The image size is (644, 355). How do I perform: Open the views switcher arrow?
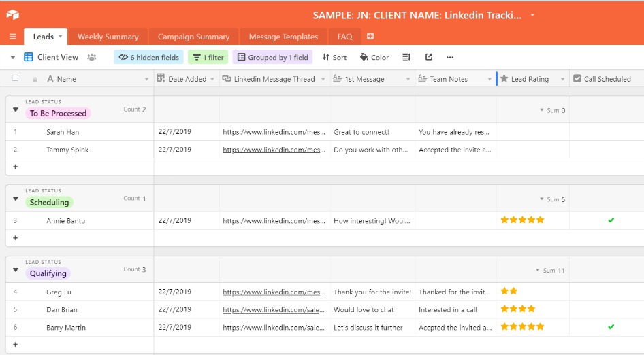(13, 57)
